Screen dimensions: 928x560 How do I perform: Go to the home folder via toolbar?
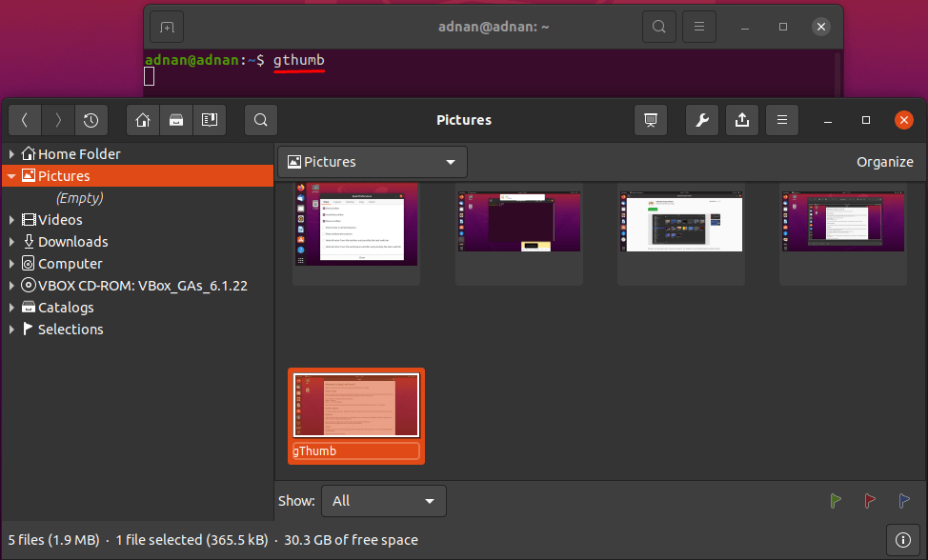pos(143,120)
